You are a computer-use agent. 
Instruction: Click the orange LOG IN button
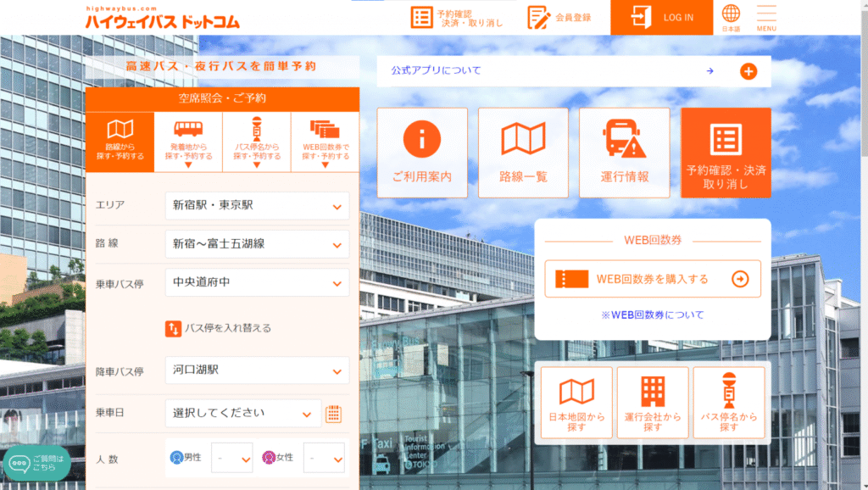(x=663, y=18)
